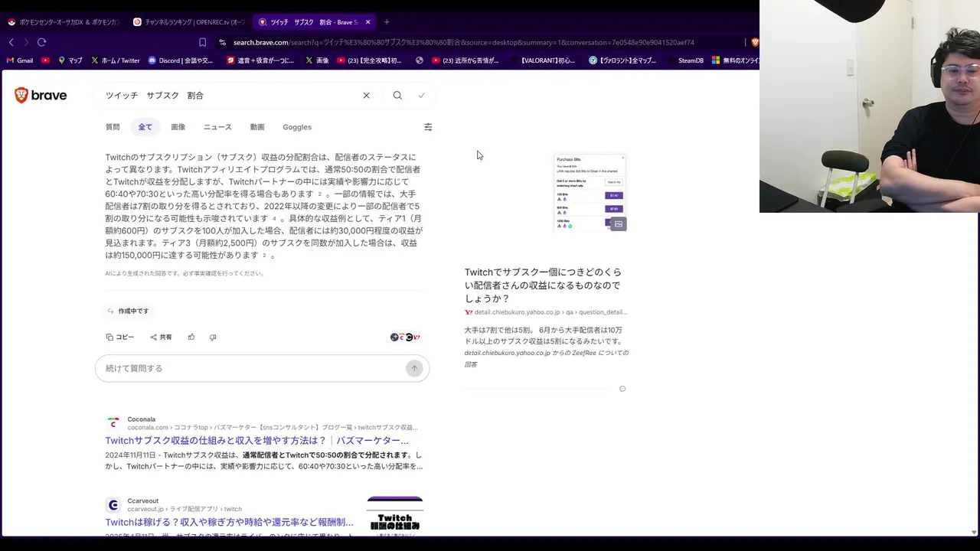The height and width of the screenshot is (551, 980).
Task: Open the 画像 results tab
Action: tap(178, 127)
